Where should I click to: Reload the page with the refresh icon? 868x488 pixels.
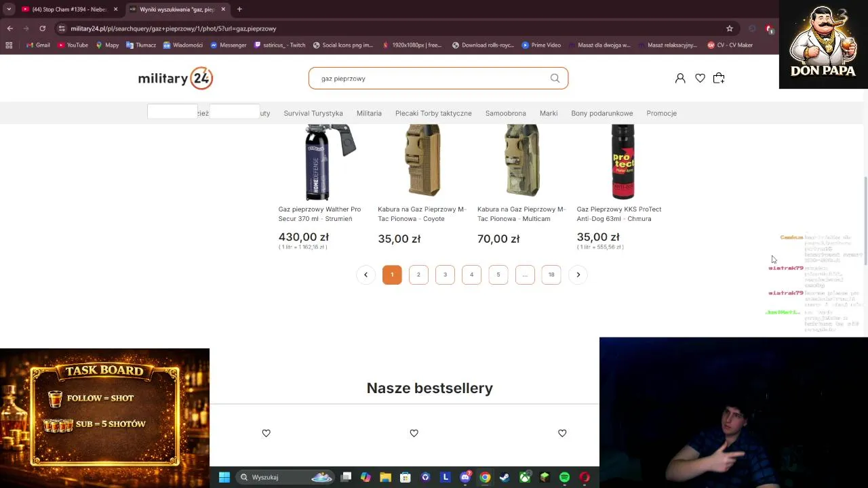coord(42,28)
